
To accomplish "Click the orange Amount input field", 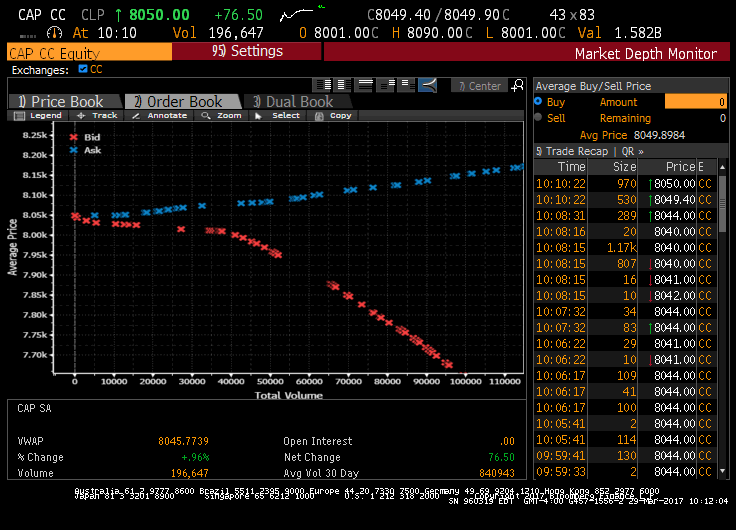I will [x=696, y=101].
